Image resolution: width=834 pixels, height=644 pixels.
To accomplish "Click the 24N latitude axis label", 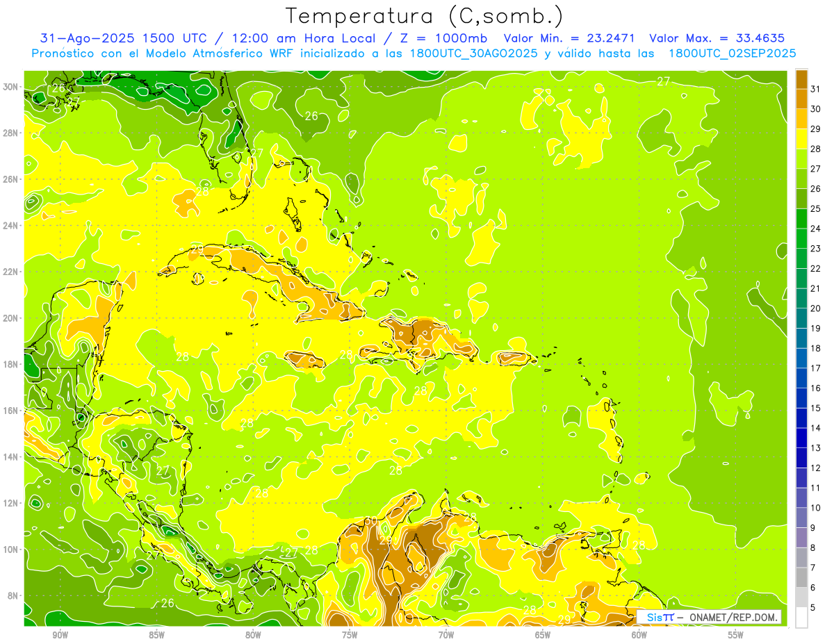I will [x=10, y=226].
